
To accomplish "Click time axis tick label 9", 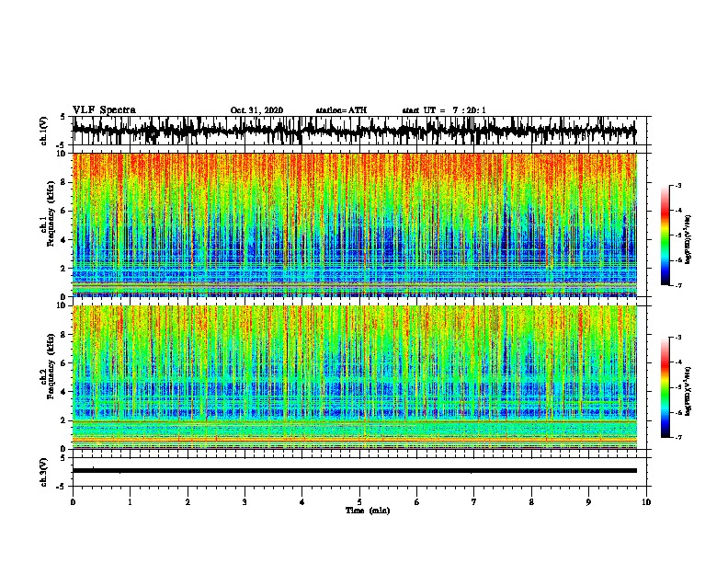I will click(589, 502).
